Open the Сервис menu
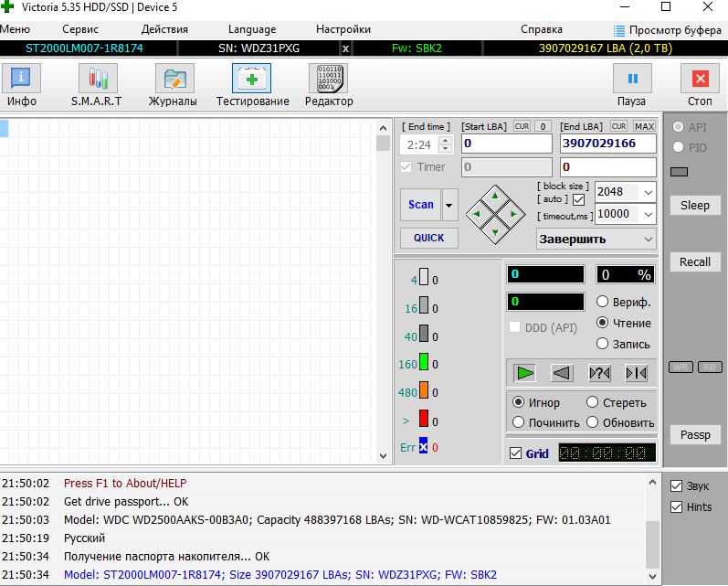This screenshot has height=586, width=728. pyautogui.click(x=80, y=29)
